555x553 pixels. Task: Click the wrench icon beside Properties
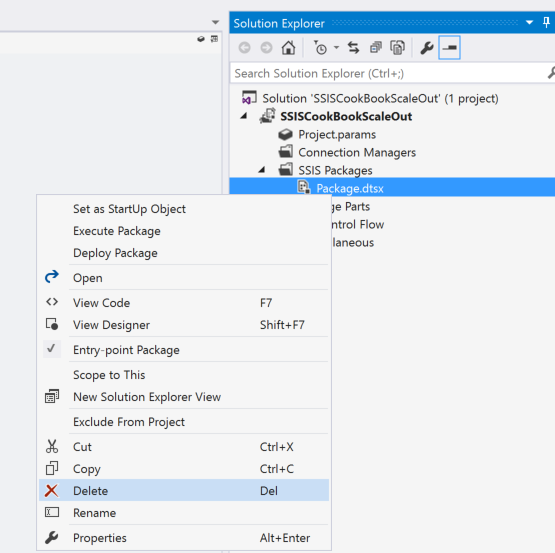pyautogui.click(x=52, y=537)
